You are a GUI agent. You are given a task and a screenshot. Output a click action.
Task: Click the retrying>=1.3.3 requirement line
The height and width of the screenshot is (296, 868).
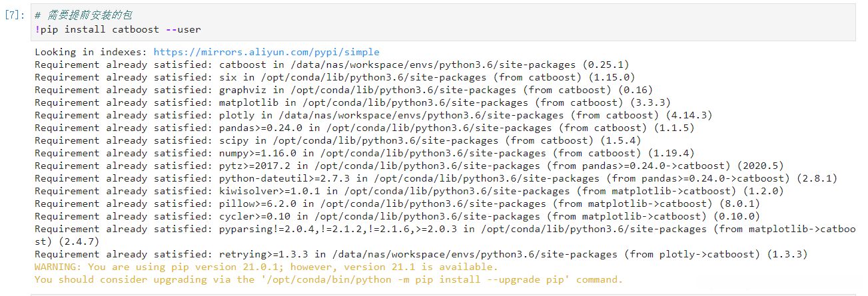coord(421,254)
